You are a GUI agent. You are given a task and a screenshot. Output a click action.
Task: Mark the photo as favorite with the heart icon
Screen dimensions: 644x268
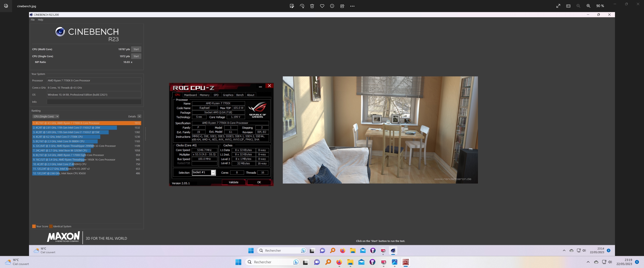(x=322, y=6)
